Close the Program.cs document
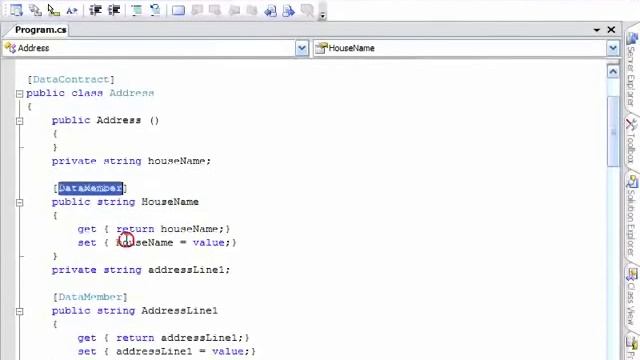 click(611, 30)
